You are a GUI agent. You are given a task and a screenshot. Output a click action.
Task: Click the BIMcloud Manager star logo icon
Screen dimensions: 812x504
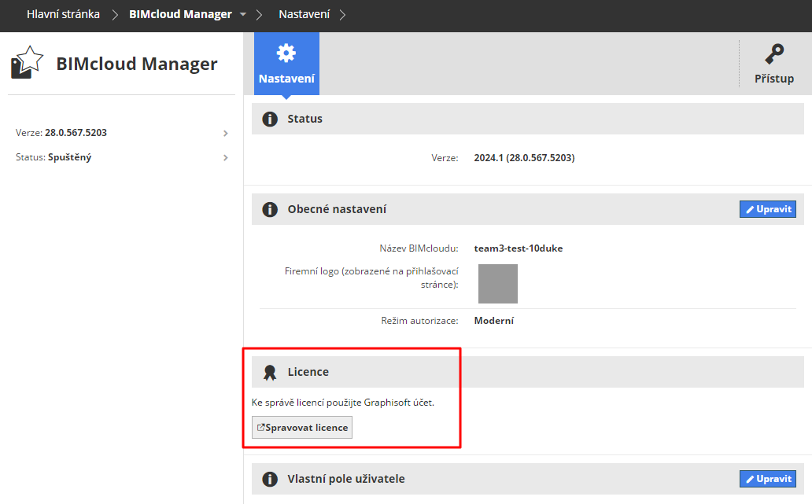(28, 62)
